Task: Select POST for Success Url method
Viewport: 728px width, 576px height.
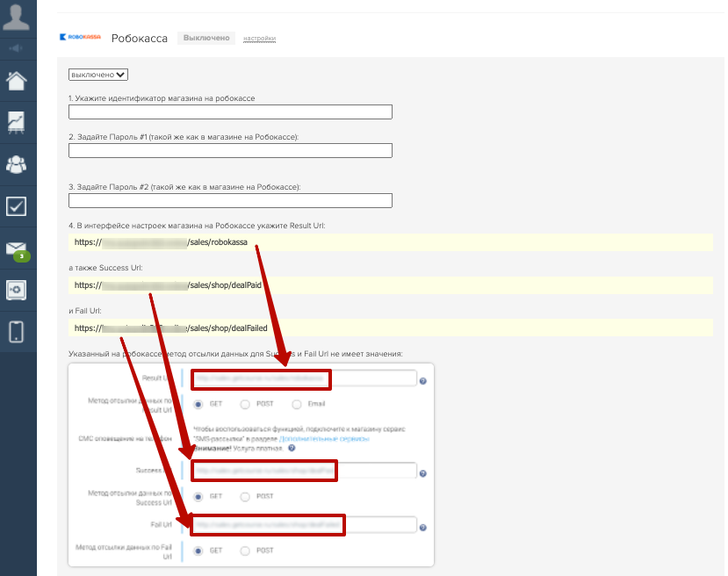Action: [x=245, y=496]
